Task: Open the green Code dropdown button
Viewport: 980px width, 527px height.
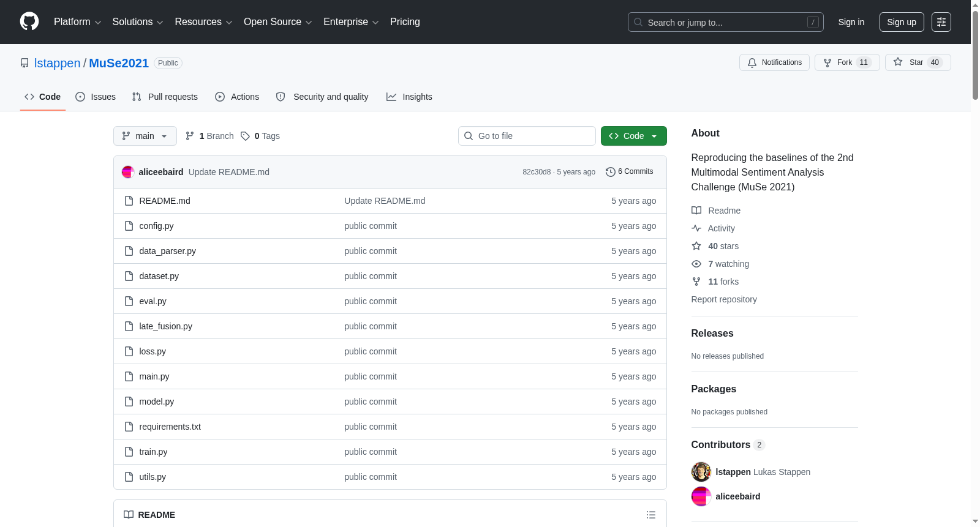Action: [x=634, y=136]
